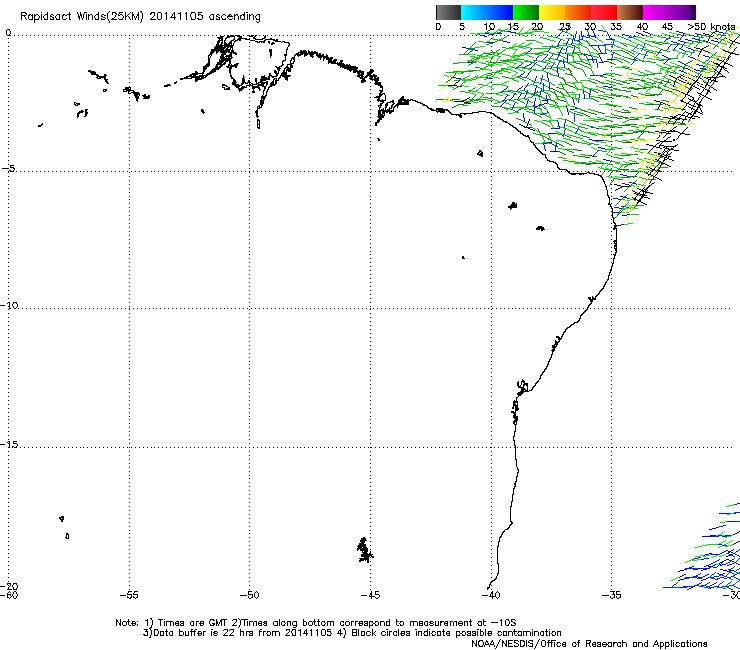Click the '-55' longitude label on bottom axis

129,595
